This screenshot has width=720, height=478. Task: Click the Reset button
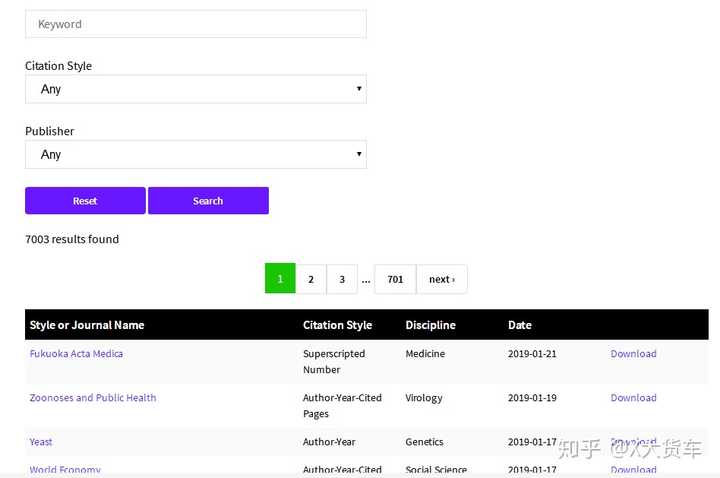click(85, 201)
